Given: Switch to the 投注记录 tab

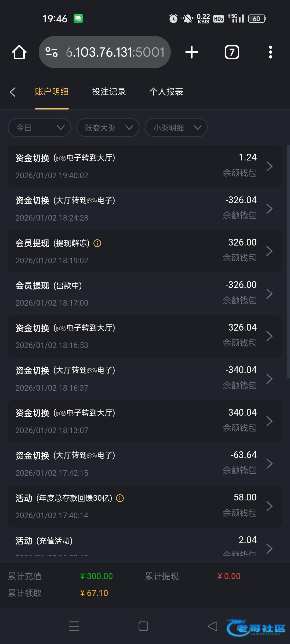Looking at the screenshot, I should click(x=109, y=92).
